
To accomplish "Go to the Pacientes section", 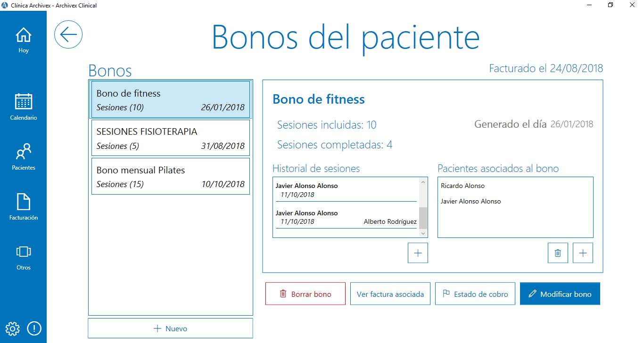I will 23,155.
